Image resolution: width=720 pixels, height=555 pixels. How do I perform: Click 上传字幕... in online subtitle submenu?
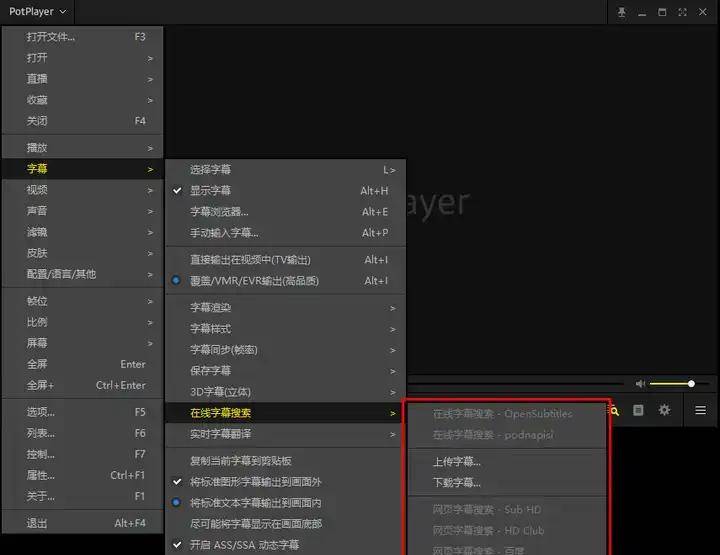pyautogui.click(x=507, y=462)
